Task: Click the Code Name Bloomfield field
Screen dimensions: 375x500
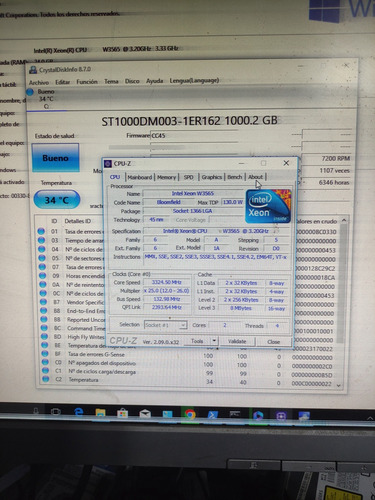Action: pyautogui.click(x=169, y=202)
